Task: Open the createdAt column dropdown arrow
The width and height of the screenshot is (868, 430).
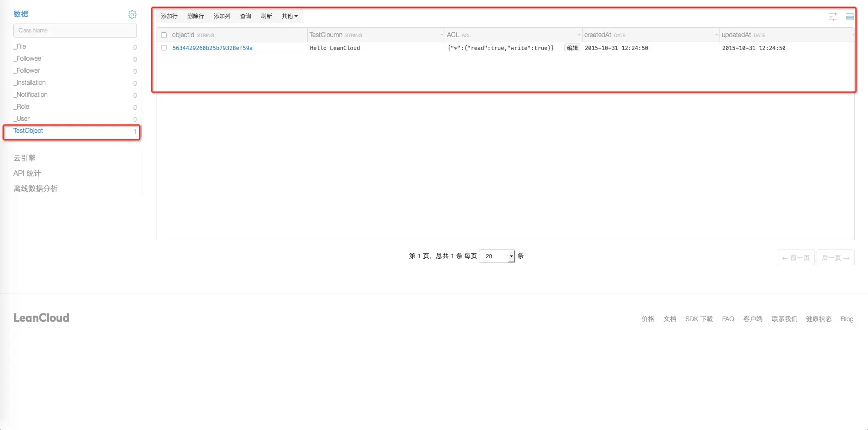Action: [716, 35]
